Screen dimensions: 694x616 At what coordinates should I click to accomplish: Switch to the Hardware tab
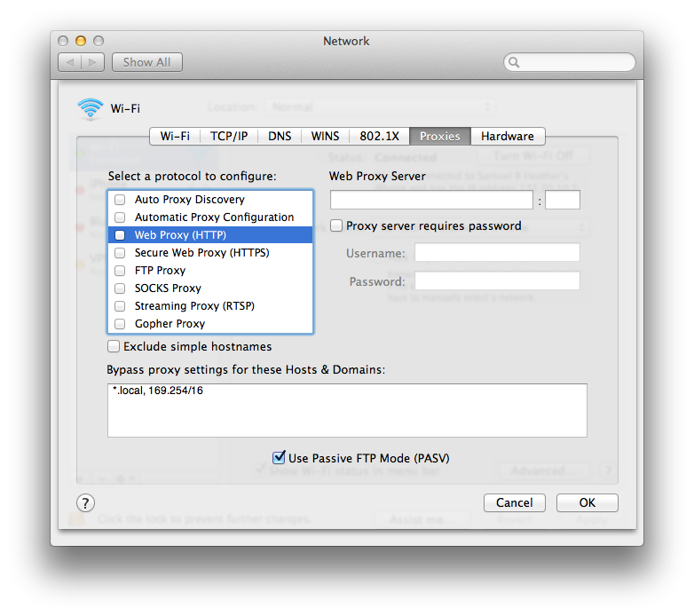point(508,136)
